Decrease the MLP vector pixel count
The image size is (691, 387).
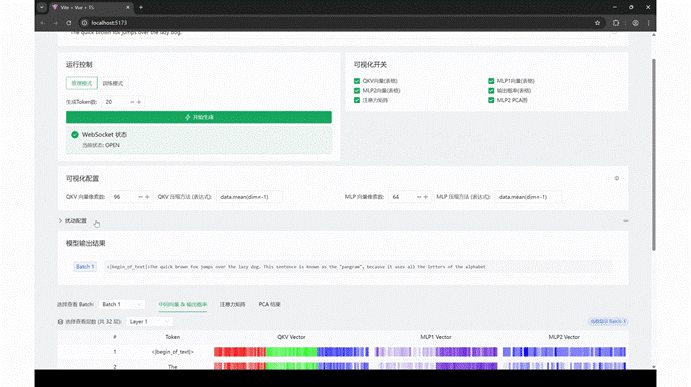tap(419, 197)
